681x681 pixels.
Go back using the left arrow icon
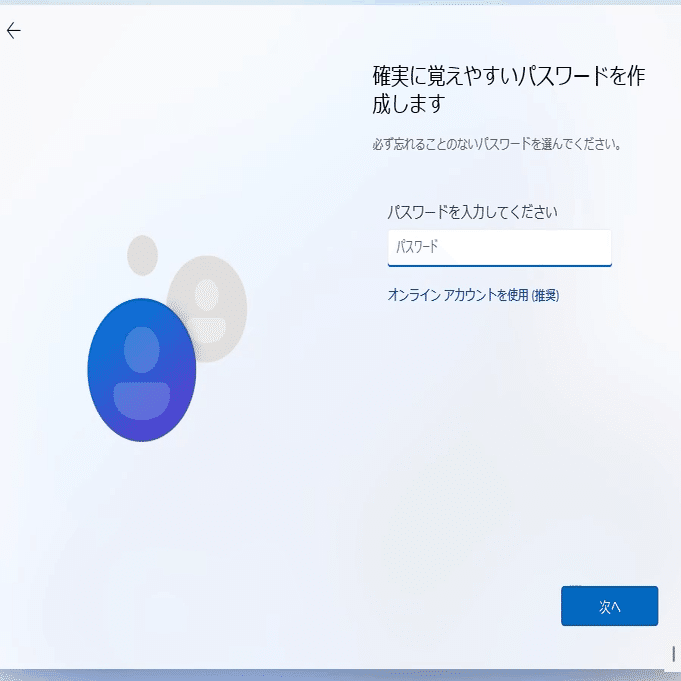coord(14,30)
